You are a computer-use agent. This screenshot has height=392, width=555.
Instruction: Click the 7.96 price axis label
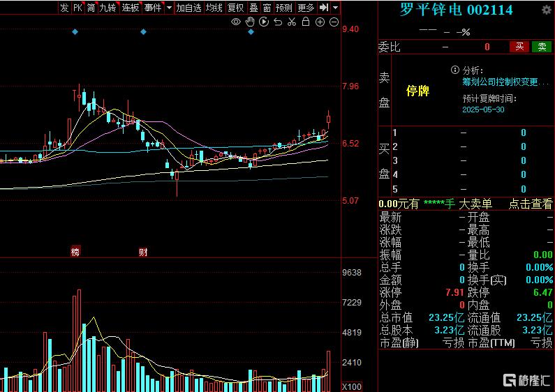350,86
